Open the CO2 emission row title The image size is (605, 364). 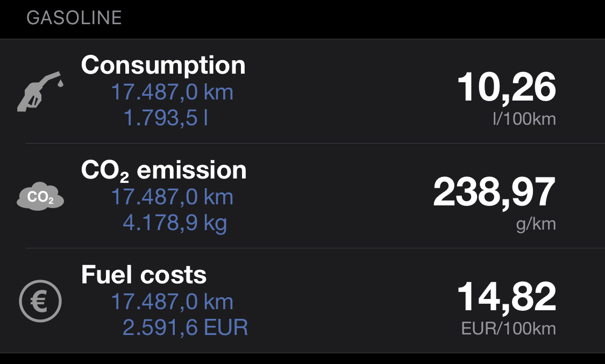[163, 170]
